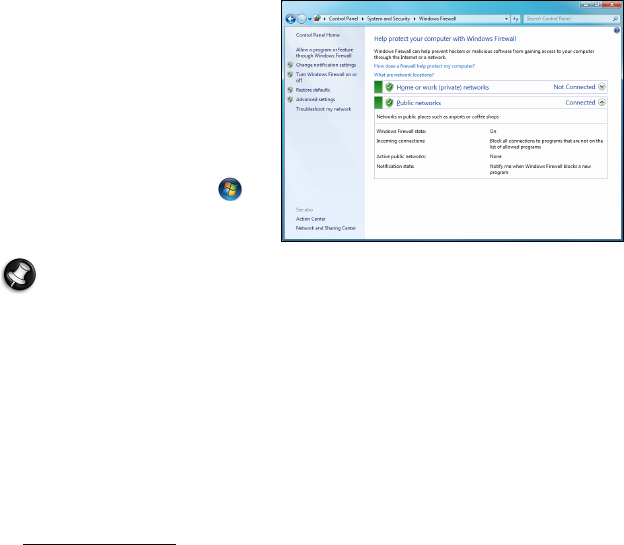
Task: Click the Public networks heading
Action: pos(419,103)
